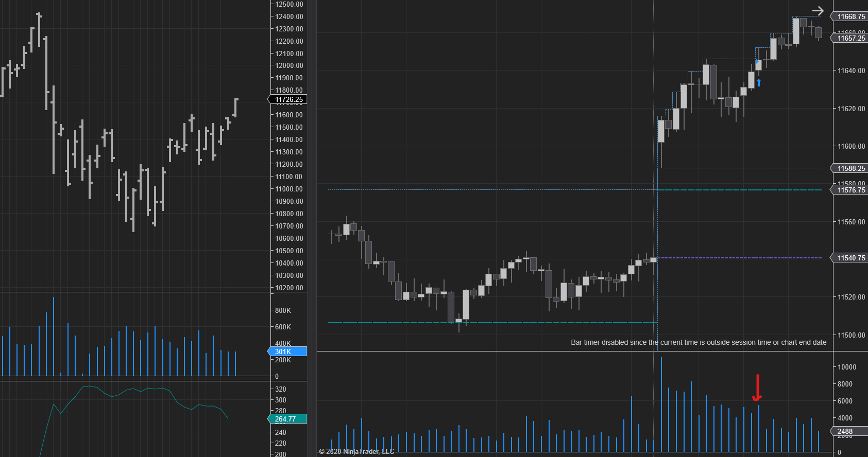The image size is (868, 457).
Task: Click the 10000 volume axis label
Action: tap(847, 367)
